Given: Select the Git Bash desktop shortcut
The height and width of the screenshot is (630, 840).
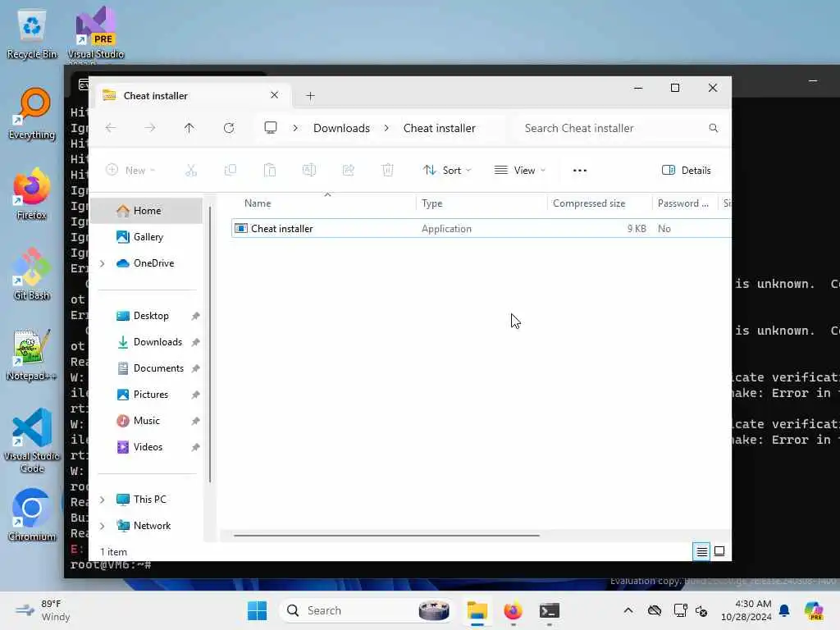Looking at the screenshot, I should click(32, 274).
